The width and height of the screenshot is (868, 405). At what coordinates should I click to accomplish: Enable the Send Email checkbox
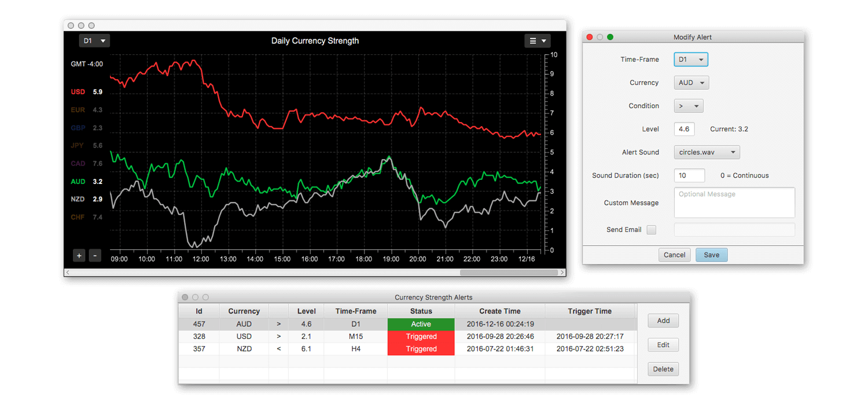coord(652,230)
